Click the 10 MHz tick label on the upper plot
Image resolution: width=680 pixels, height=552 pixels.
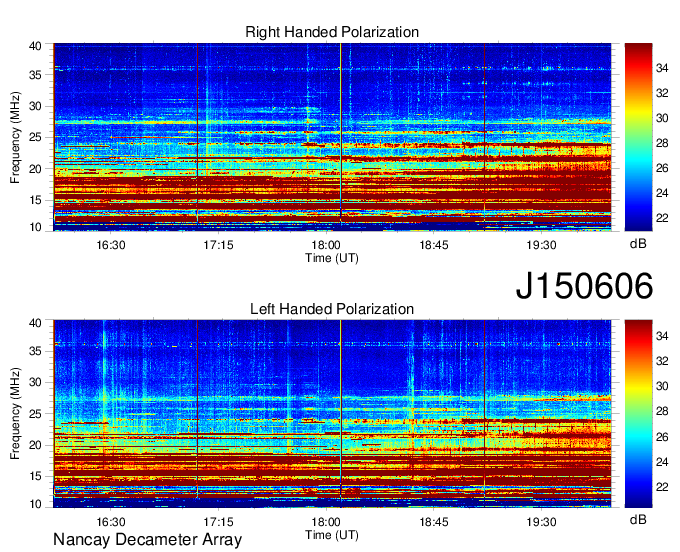pyautogui.click(x=35, y=227)
